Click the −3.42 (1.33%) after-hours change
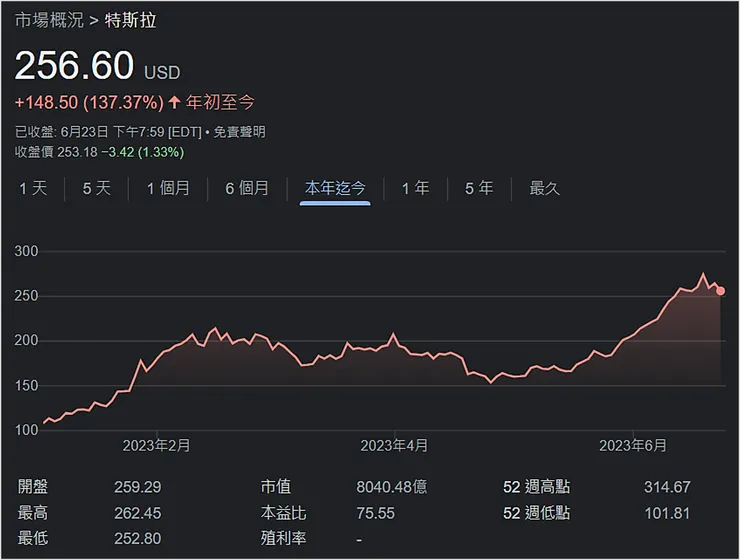This screenshot has width=740, height=560. pos(143,152)
